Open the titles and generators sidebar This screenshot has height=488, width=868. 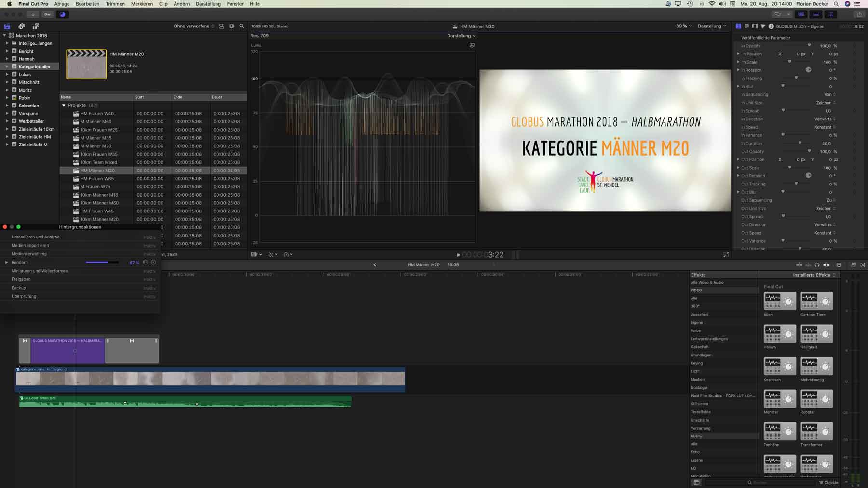36,26
